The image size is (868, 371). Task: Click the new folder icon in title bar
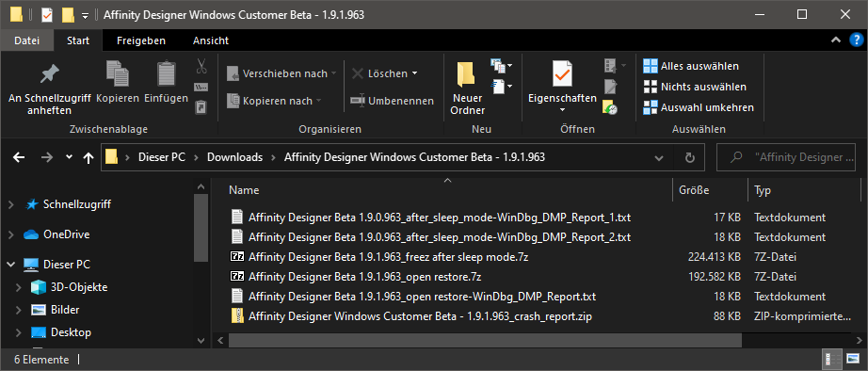pyautogui.click(x=68, y=15)
